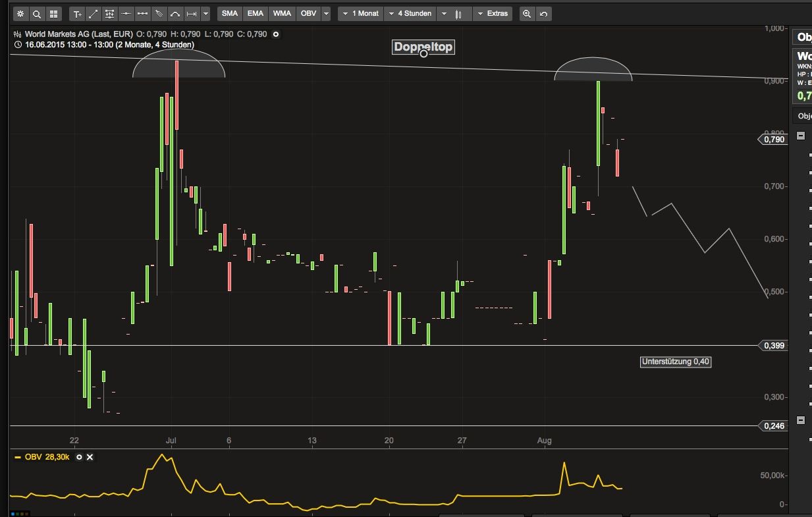Toggle visibility of the price annotation

click(x=275, y=34)
